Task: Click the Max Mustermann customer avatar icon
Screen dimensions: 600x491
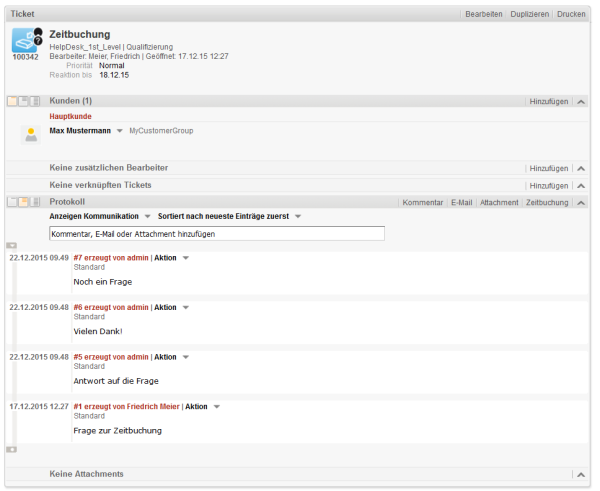Action: (x=31, y=135)
